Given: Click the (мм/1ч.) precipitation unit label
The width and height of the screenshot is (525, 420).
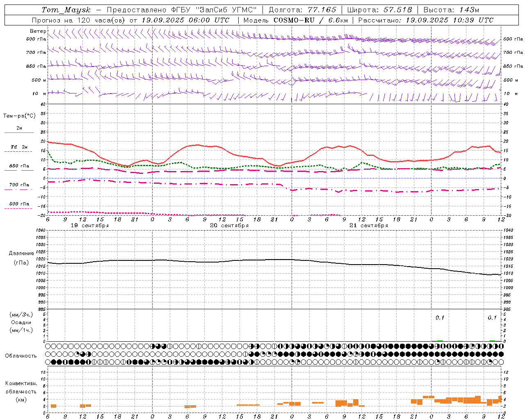Looking at the screenshot, I should click(x=21, y=330).
